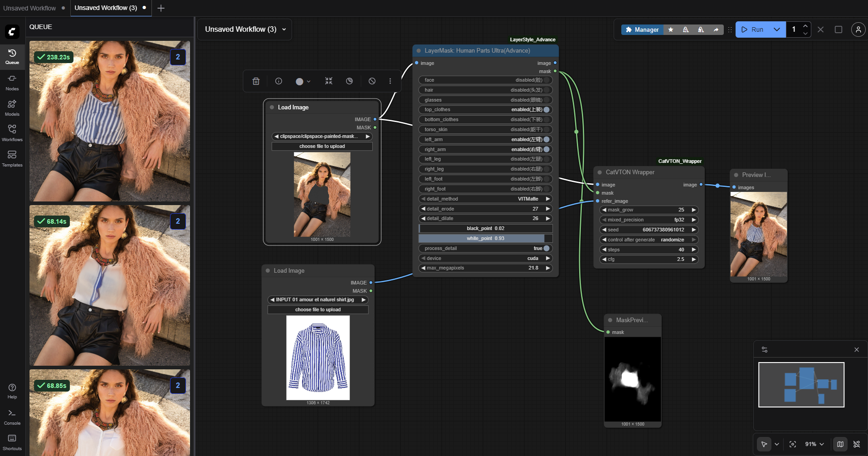Toggle the minimap icon in bottom toolbar
868x456 pixels.
(x=840, y=444)
